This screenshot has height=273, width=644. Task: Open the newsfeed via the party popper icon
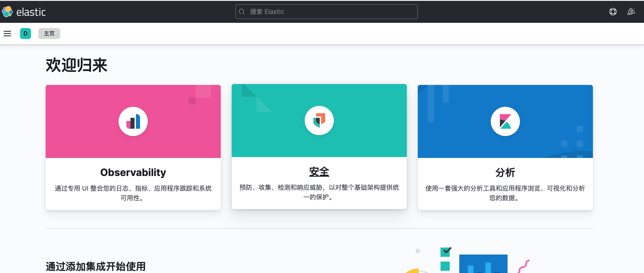pos(631,11)
